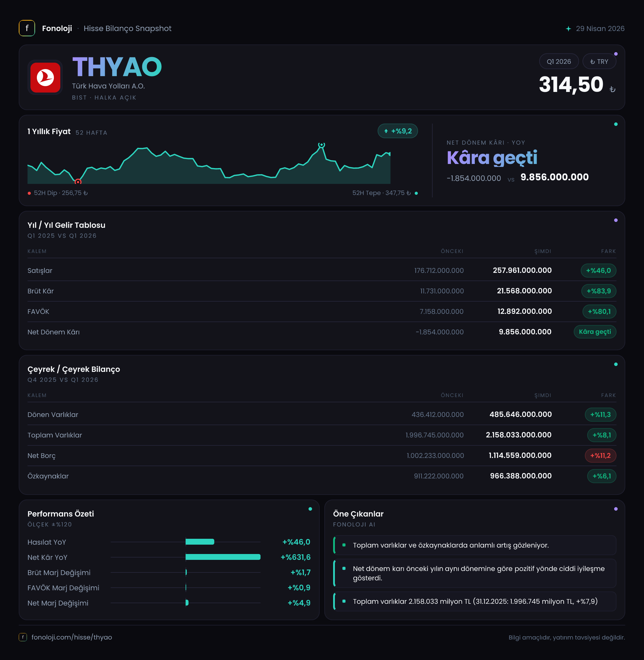Click the +%6,1 badge in the Özkaynaklar row
The image size is (644, 660).
coord(602,476)
